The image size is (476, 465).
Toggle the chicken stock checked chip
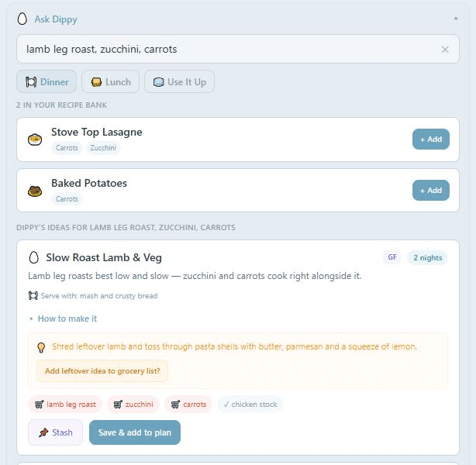click(250, 404)
